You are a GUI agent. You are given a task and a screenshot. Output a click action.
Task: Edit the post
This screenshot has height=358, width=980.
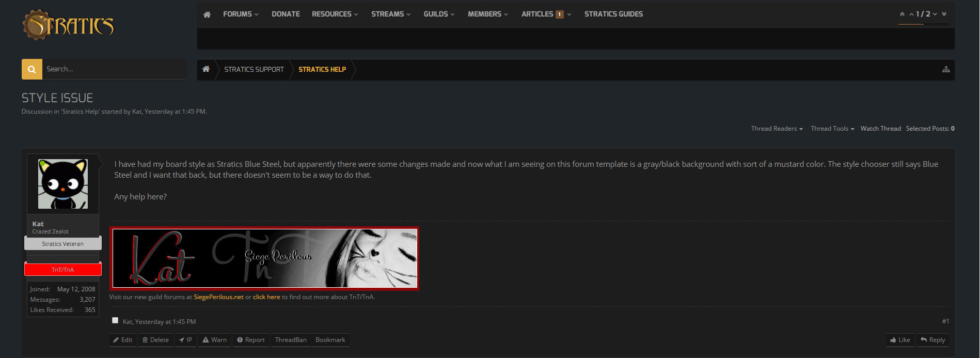click(123, 340)
